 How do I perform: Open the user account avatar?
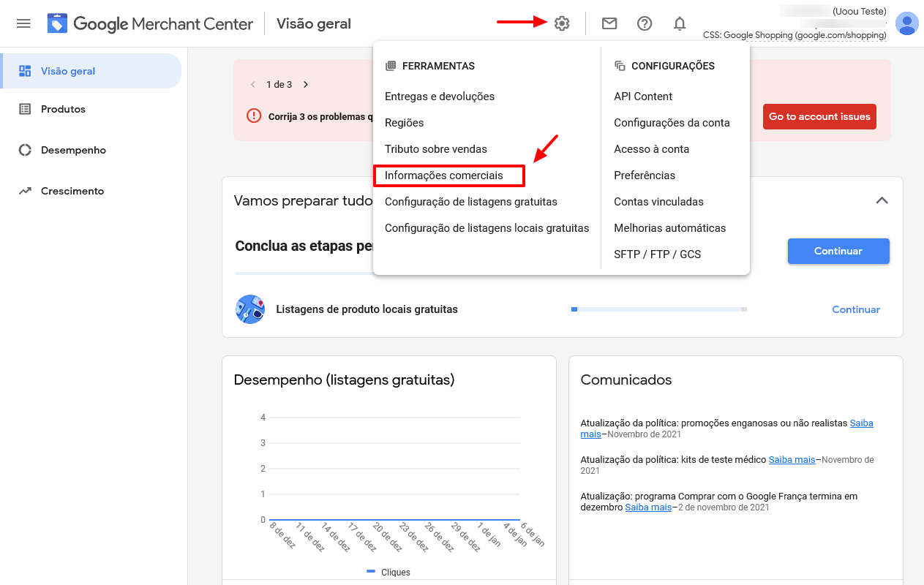click(x=907, y=23)
